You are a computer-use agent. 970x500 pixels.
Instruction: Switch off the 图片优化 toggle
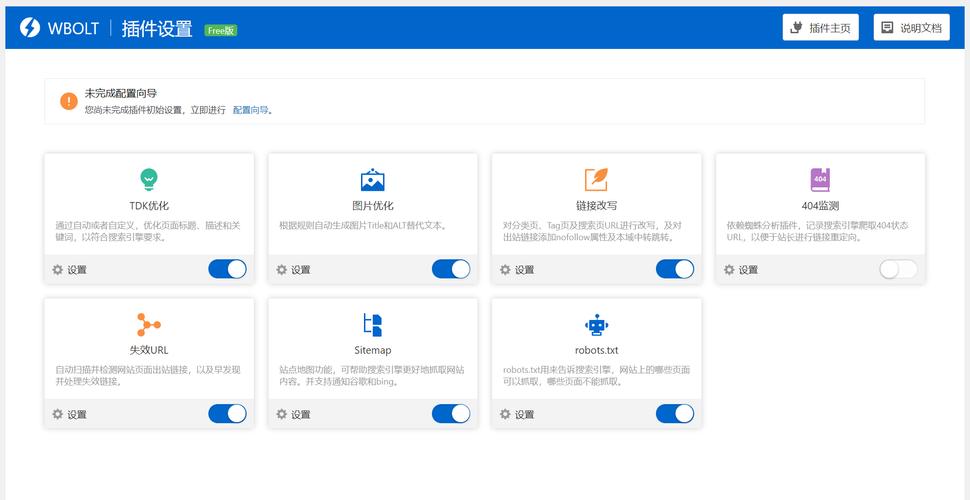pos(450,269)
